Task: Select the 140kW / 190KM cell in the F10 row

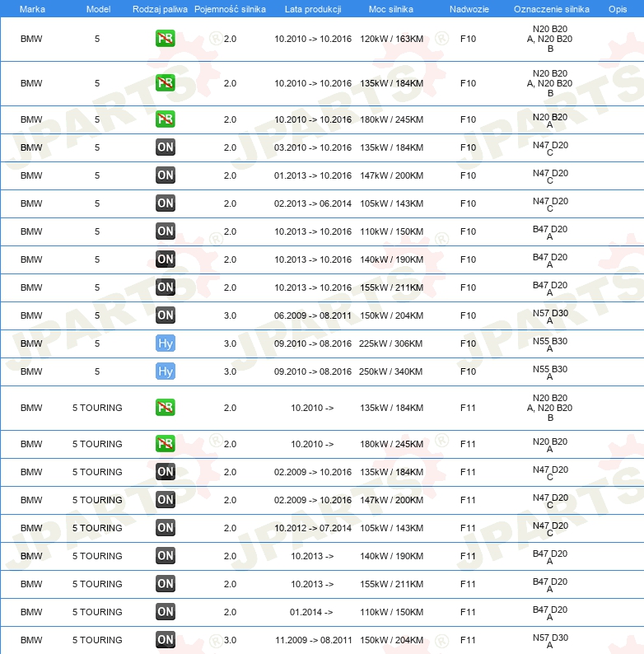Action: coord(392,259)
